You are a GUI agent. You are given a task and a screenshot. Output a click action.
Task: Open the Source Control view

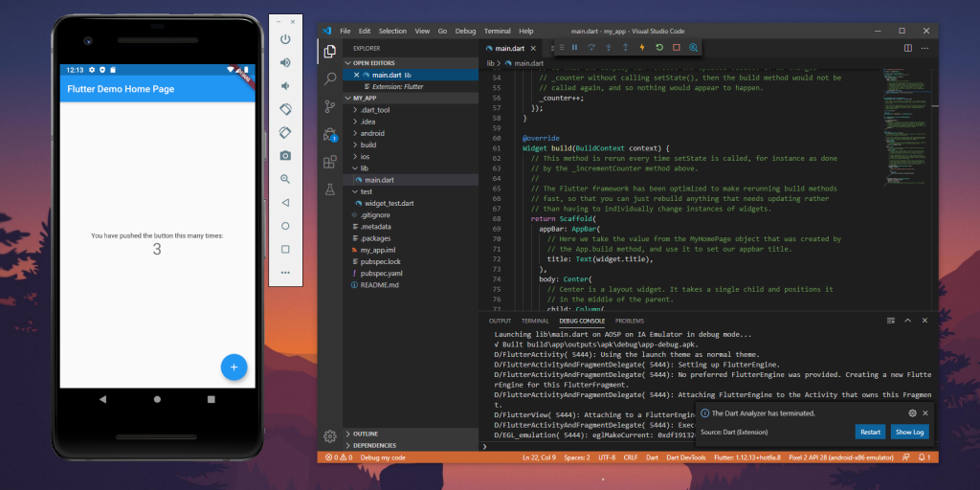pyautogui.click(x=330, y=106)
